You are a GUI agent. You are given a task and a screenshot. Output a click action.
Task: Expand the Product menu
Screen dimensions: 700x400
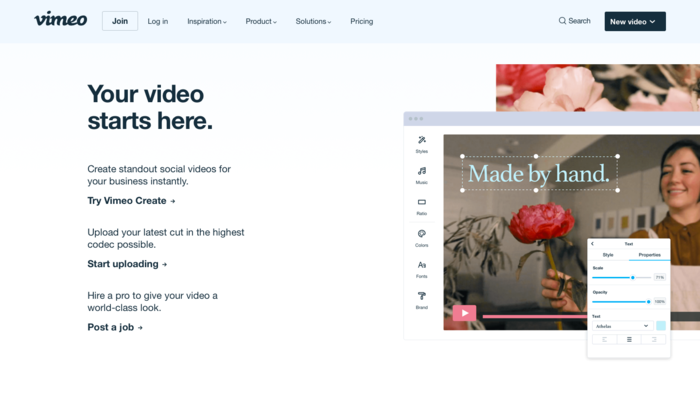tap(261, 21)
